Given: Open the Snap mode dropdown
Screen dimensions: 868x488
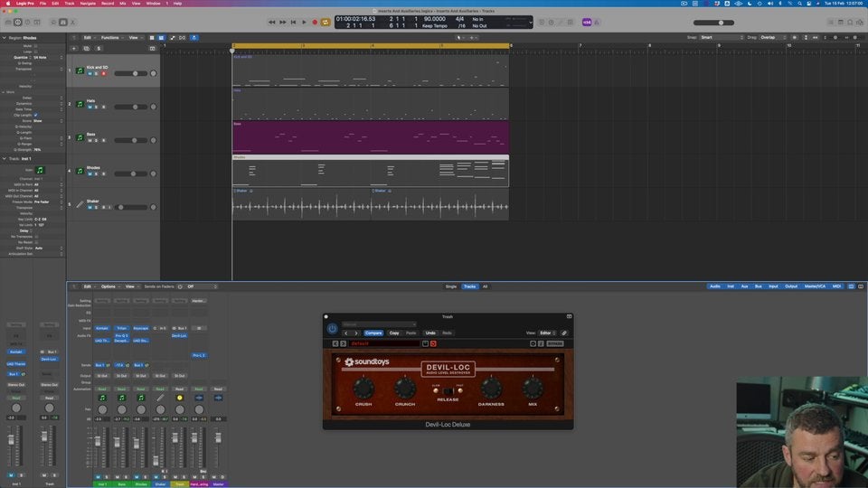Looking at the screenshot, I should [x=722, y=37].
